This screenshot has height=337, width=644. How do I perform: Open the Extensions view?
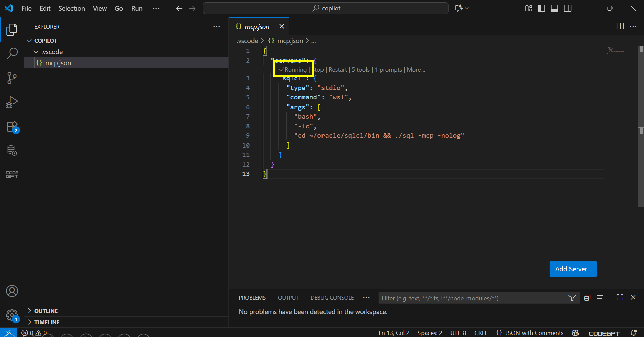pos(12,127)
